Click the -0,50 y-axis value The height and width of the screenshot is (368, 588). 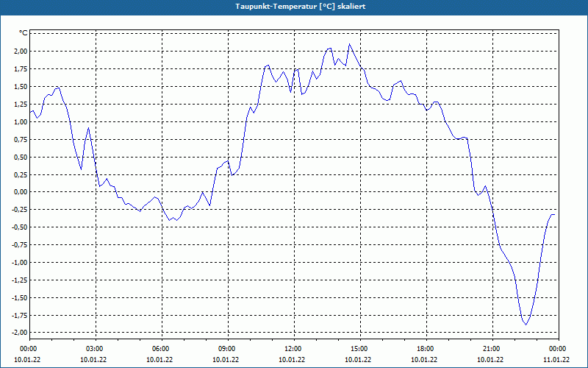20,227
